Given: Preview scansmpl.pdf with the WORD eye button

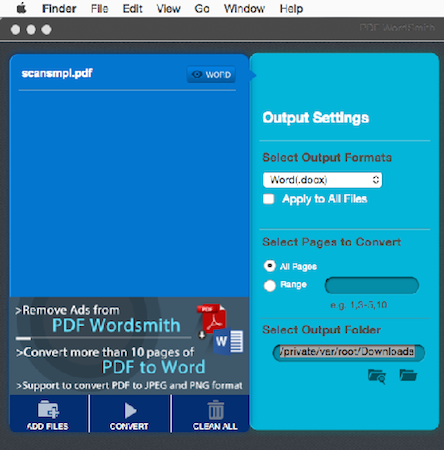Looking at the screenshot, I should point(211,74).
